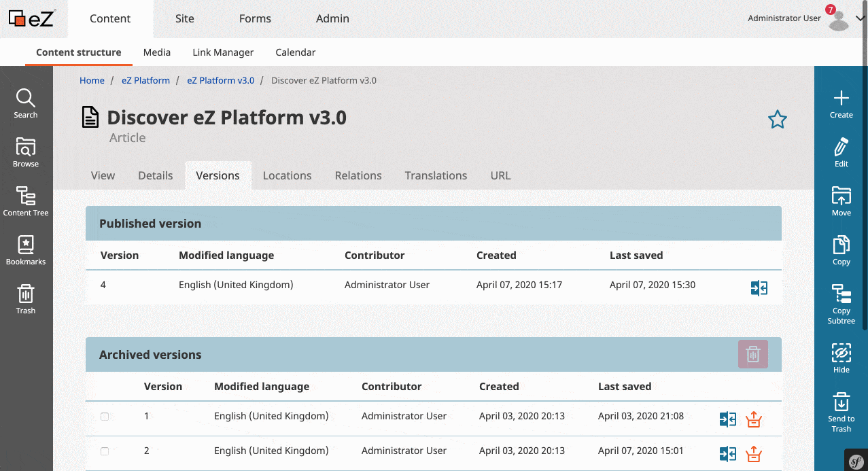Restore archived version 2
This screenshot has height=471, width=868.
point(753,453)
